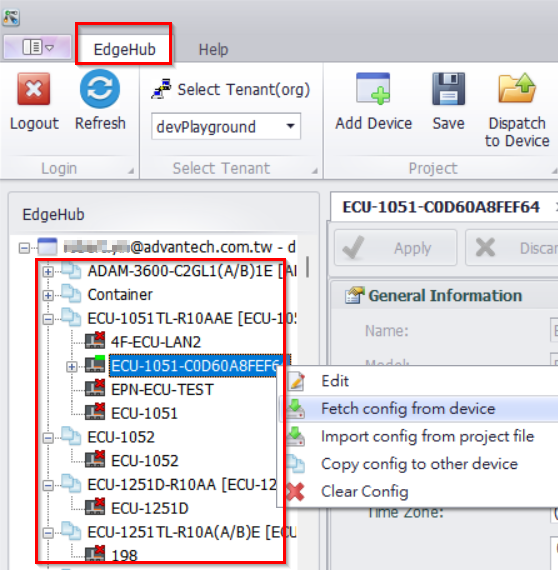558x570 pixels.
Task: Click the Apply button
Action: click(396, 248)
